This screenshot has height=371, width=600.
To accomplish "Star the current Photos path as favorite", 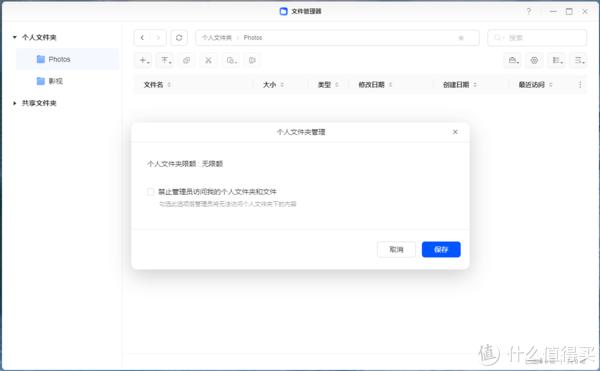I will (461, 38).
